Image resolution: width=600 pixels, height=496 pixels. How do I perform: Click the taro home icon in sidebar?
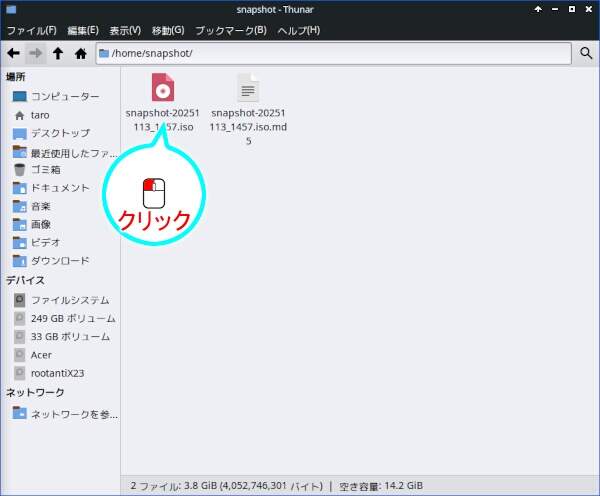tap(20, 115)
